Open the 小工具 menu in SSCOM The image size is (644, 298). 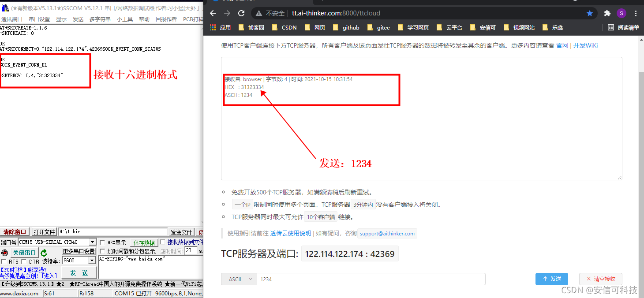125,19
